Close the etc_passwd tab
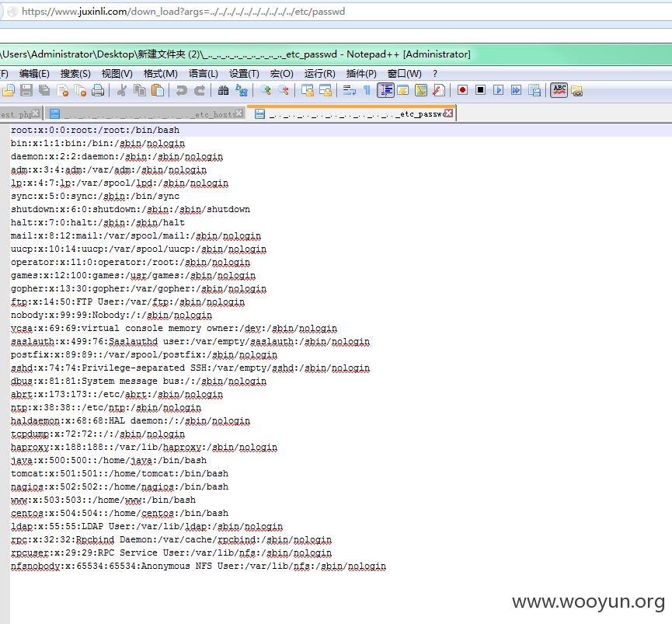The image size is (672, 624). pos(449,113)
